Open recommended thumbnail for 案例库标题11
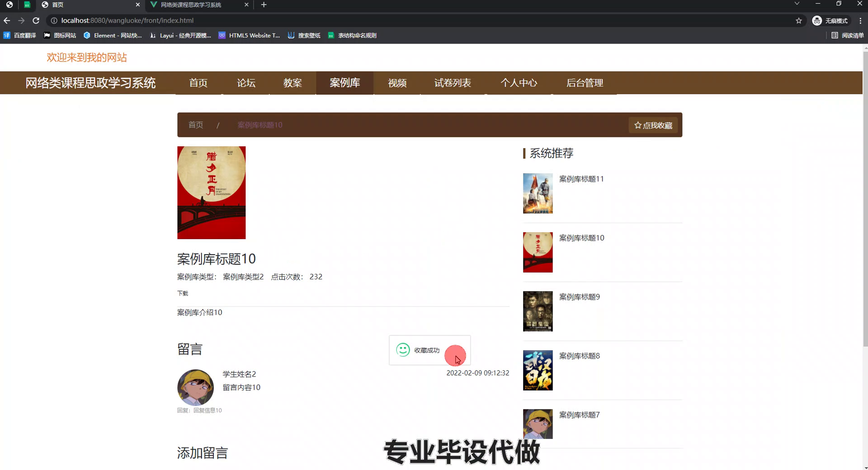The image size is (868, 470). coord(538,193)
